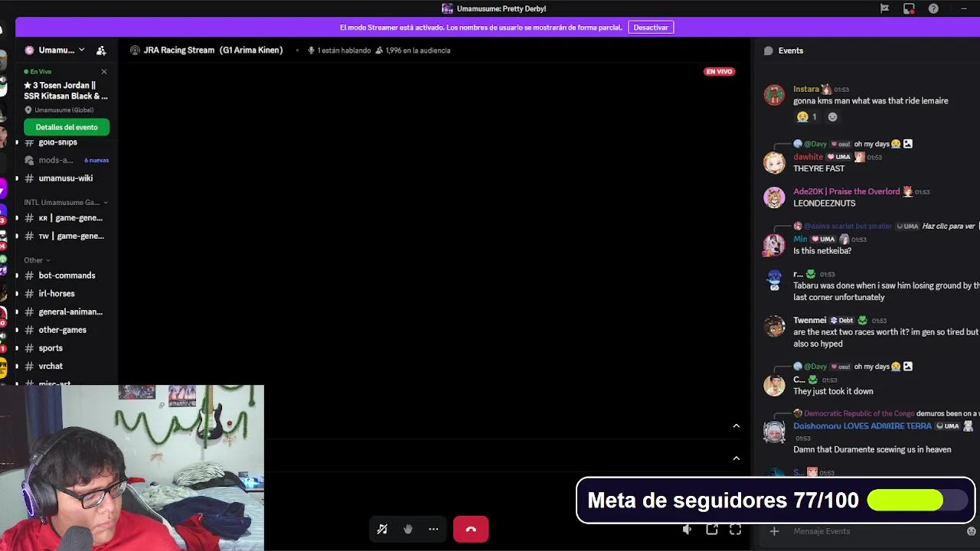Click the Ade20K | Praise the Overlord username
The image size is (980, 551).
[847, 191]
